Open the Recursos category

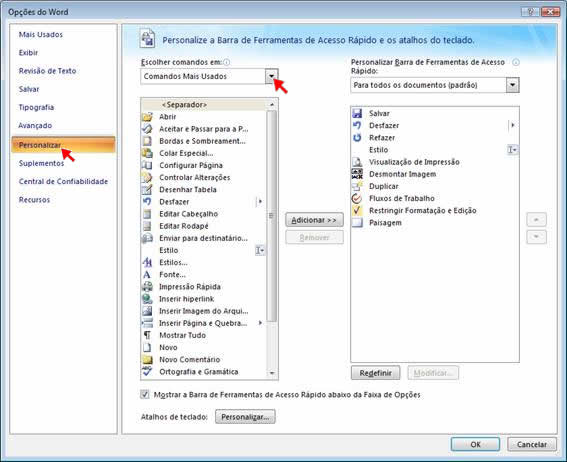click(x=34, y=200)
